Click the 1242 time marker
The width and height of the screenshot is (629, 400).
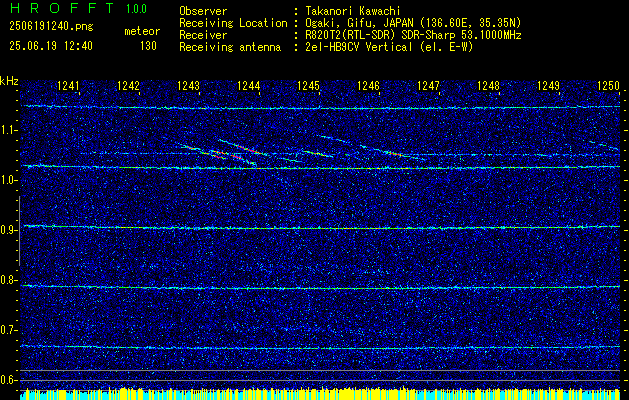pyautogui.click(x=128, y=85)
